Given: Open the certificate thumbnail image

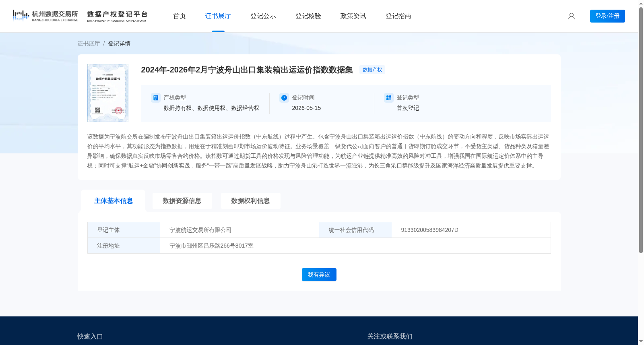Looking at the screenshot, I should point(108,93).
